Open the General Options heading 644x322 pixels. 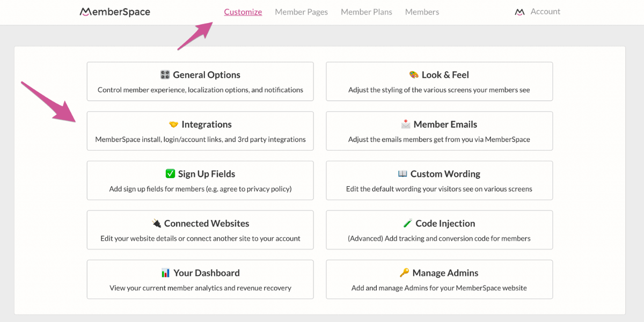[207, 75]
